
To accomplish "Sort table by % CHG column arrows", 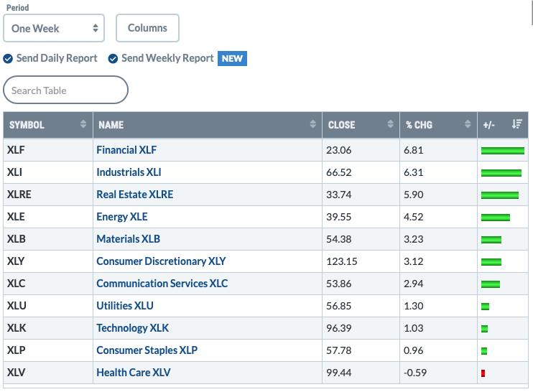I will tap(468, 124).
